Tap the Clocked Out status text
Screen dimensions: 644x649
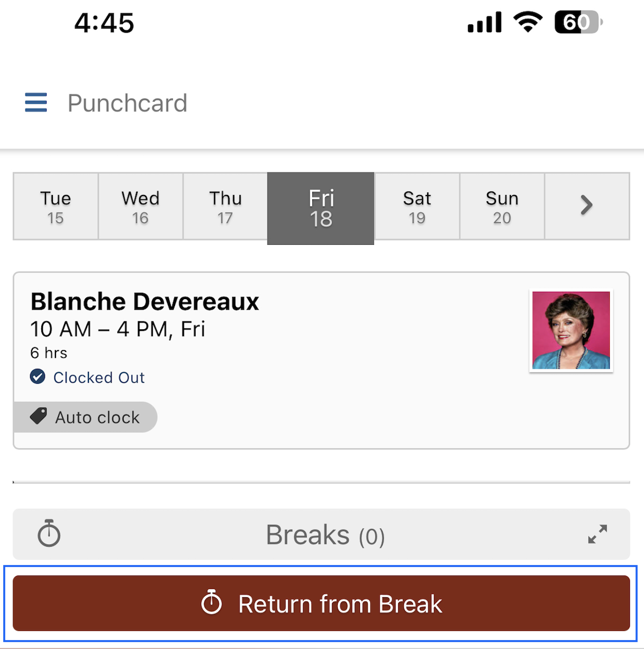(99, 377)
